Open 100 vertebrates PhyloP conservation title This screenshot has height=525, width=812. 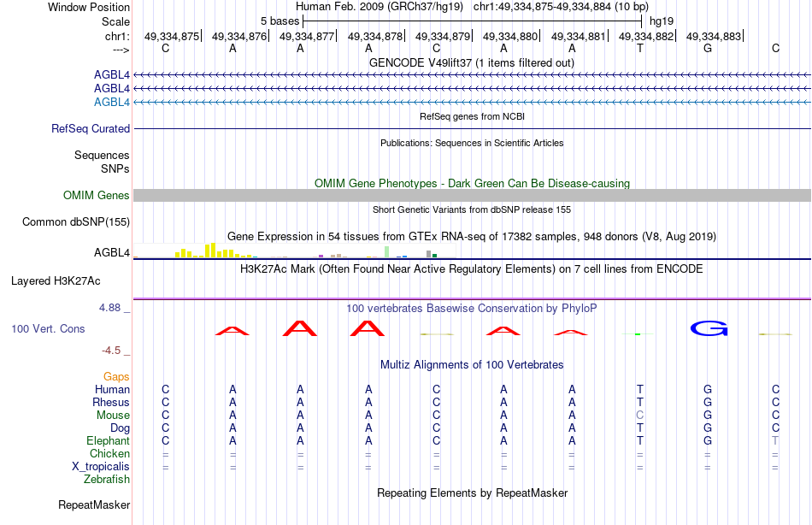[471, 309]
